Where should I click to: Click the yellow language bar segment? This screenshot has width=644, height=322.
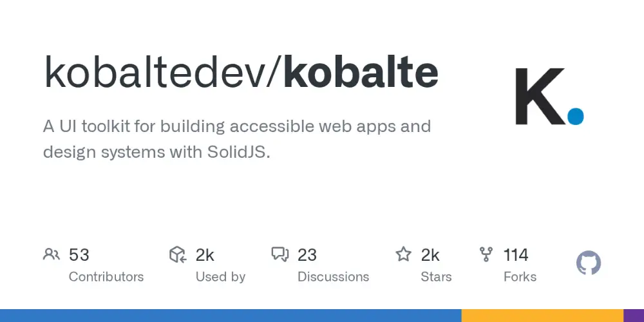[x=542, y=316]
